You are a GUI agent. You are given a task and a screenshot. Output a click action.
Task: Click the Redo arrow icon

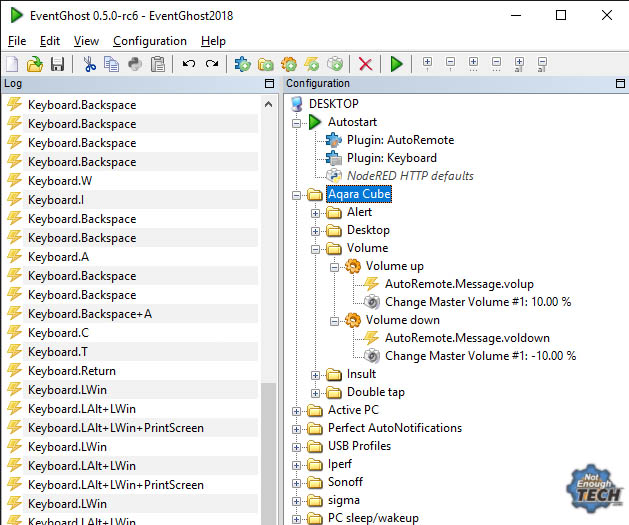click(x=211, y=64)
